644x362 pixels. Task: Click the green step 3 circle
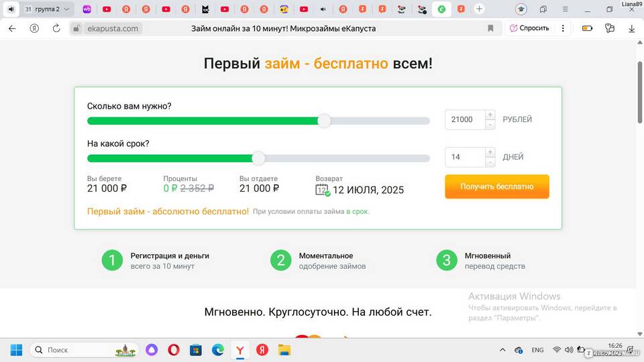(447, 260)
